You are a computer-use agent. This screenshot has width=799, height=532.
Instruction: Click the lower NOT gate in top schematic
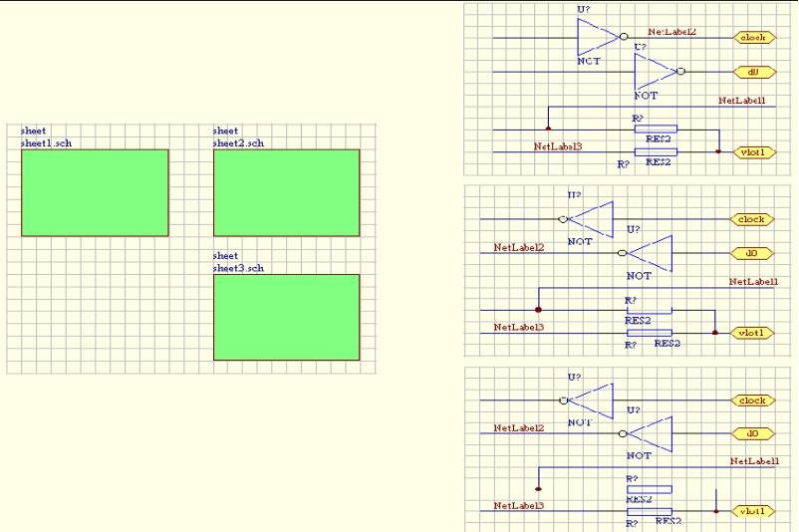point(656,72)
